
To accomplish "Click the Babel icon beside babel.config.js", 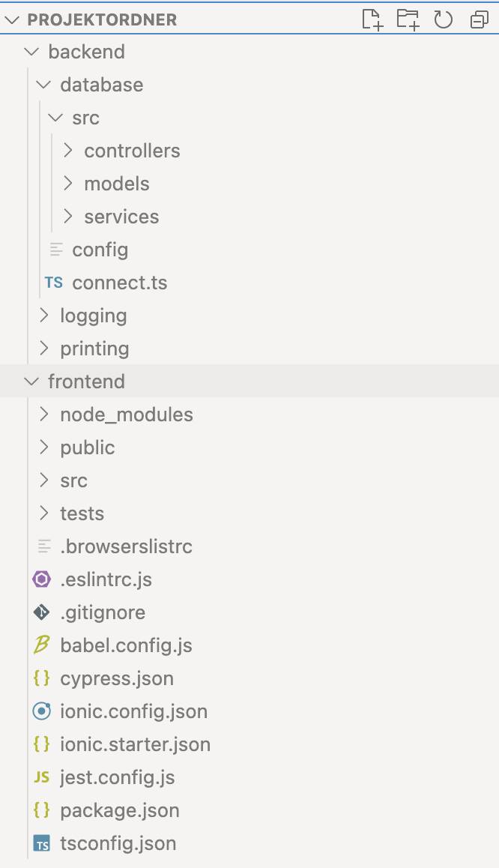I will point(41,645).
